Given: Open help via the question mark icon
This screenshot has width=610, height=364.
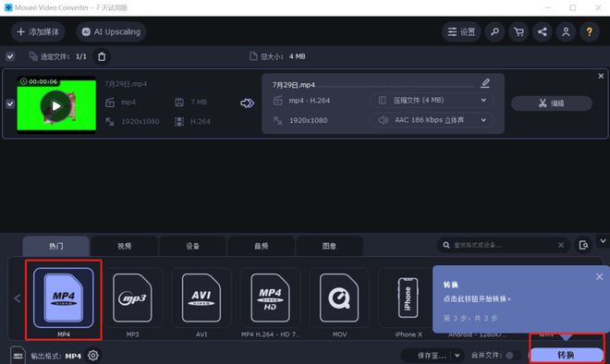Looking at the screenshot, I should pyautogui.click(x=590, y=32).
